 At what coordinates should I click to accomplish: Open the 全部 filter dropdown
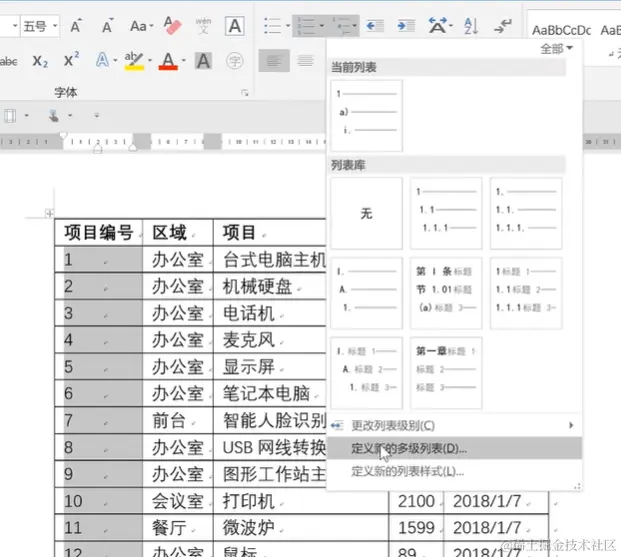pyautogui.click(x=556, y=49)
